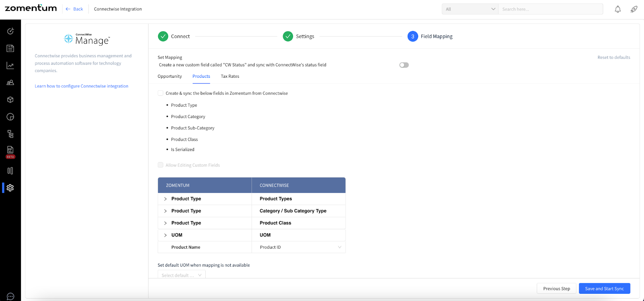Open the Select default UOM dropdown
644x301 pixels.
(182, 275)
